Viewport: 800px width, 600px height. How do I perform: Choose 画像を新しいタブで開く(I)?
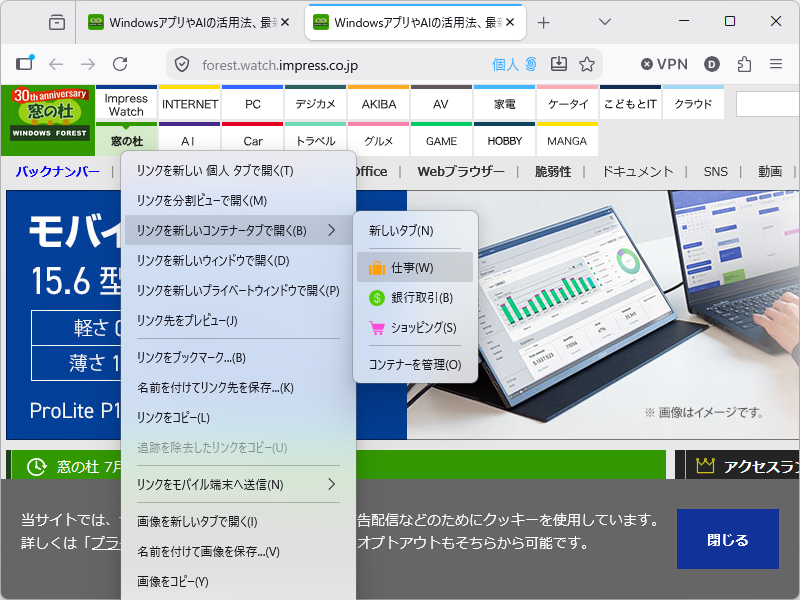(x=238, y=521)
